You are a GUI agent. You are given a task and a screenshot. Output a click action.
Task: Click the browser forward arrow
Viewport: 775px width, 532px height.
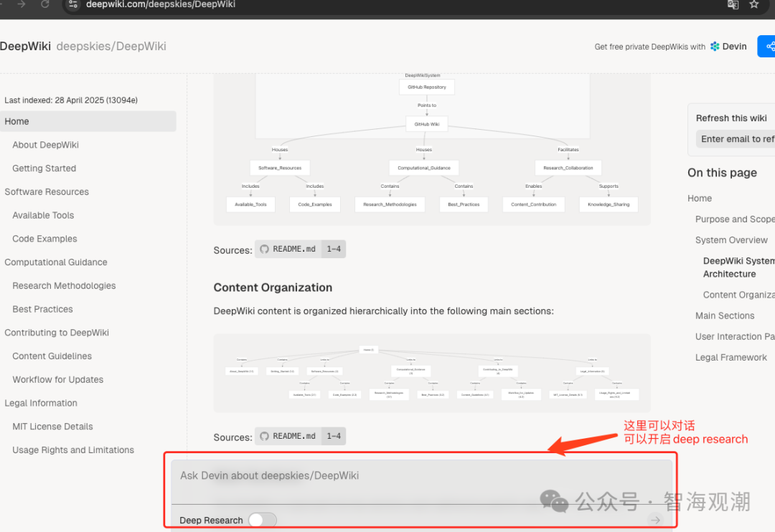point(22,4)
